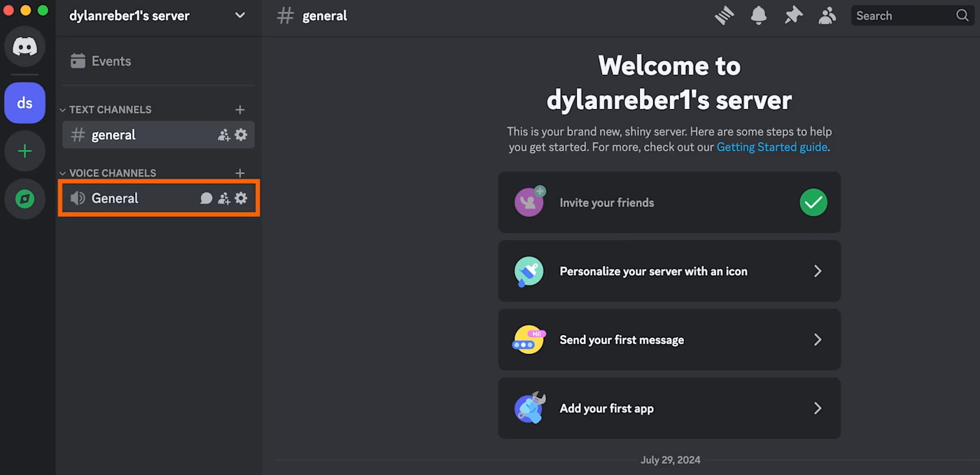This screenshot has height=475, width=980.
Task: Create a new text channel plus
Action: (240, 109)
